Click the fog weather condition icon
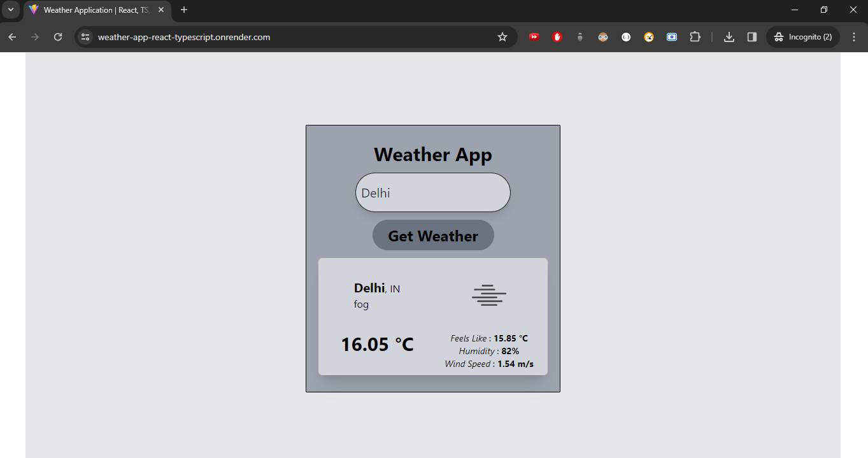Viewport: 868px width, 458px height. pyautogui.click(x=488, y=295)
